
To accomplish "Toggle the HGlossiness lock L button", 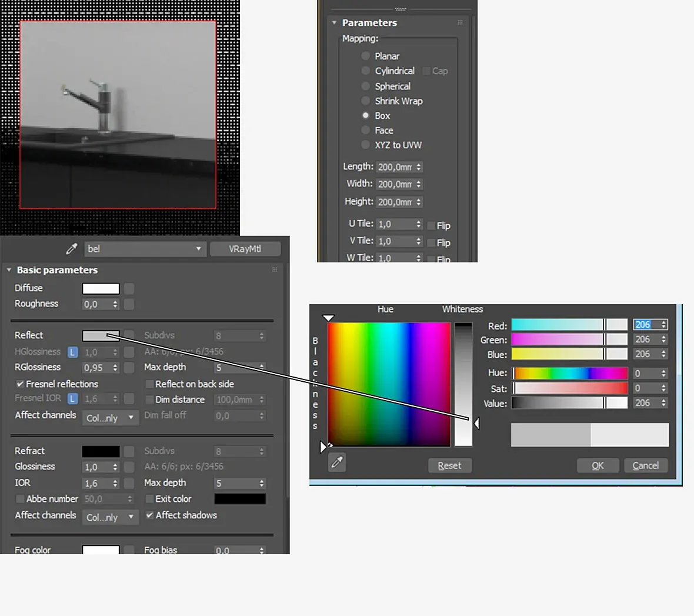I will click(x=72, y=352).
